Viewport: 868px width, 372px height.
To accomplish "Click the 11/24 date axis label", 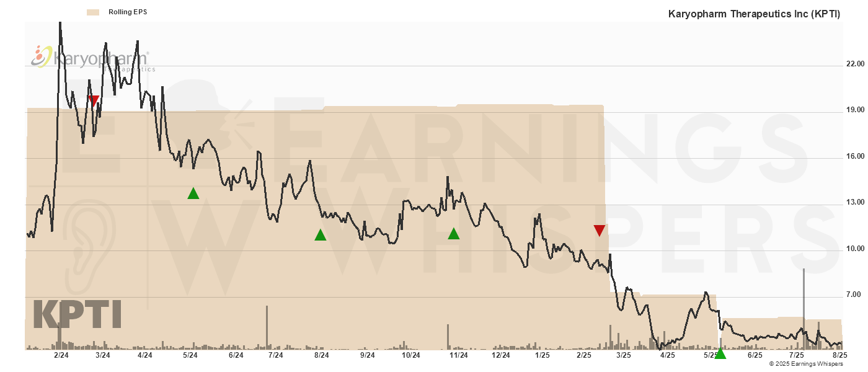I will click(458, 355).
